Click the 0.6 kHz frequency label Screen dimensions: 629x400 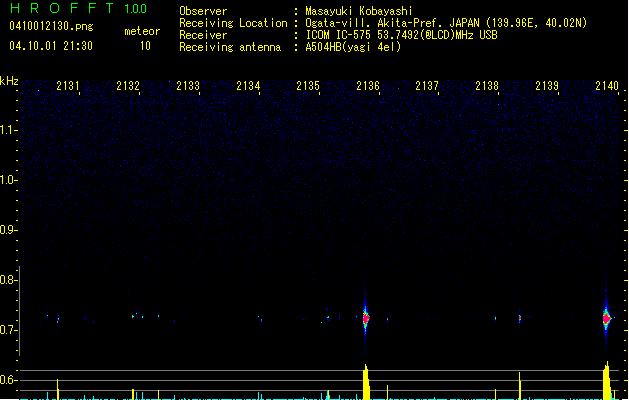8,380
